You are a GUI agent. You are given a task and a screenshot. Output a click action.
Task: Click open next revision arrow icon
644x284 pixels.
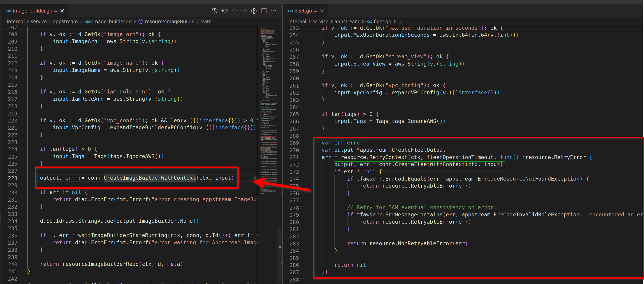[244, 11]
